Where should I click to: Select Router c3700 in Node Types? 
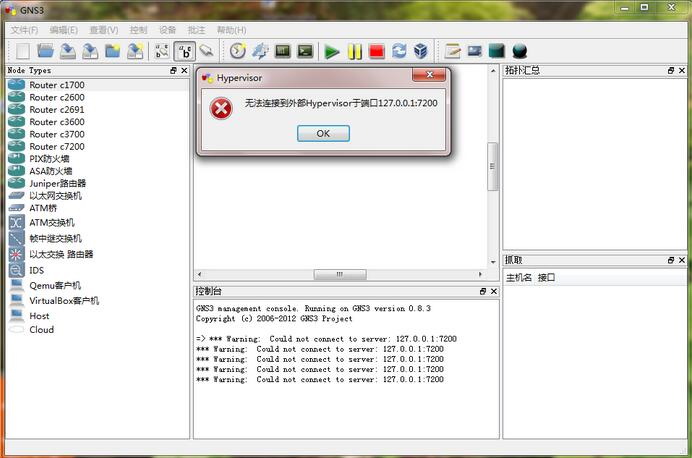click(56, 134)
